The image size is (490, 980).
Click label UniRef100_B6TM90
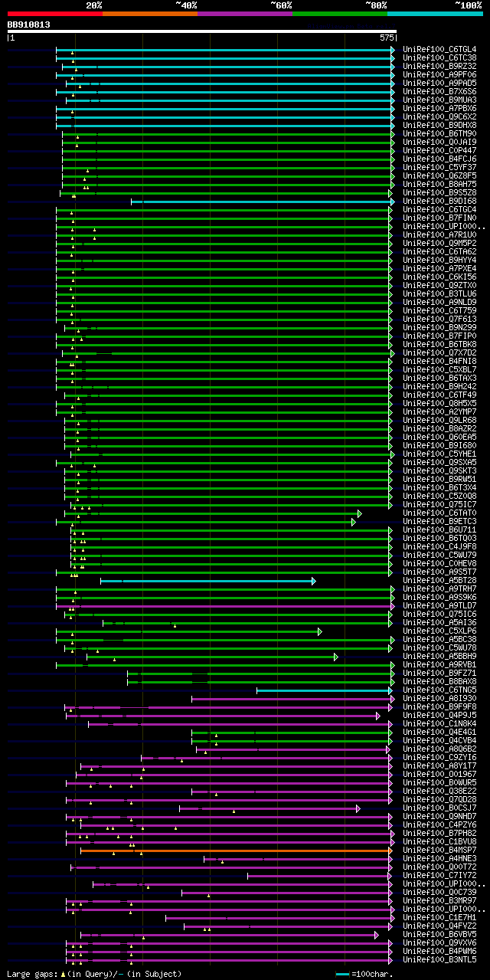(439, 134)
